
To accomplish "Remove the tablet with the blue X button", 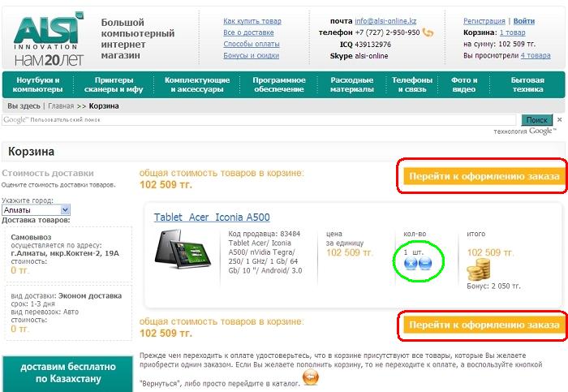I will click(411, 263).
